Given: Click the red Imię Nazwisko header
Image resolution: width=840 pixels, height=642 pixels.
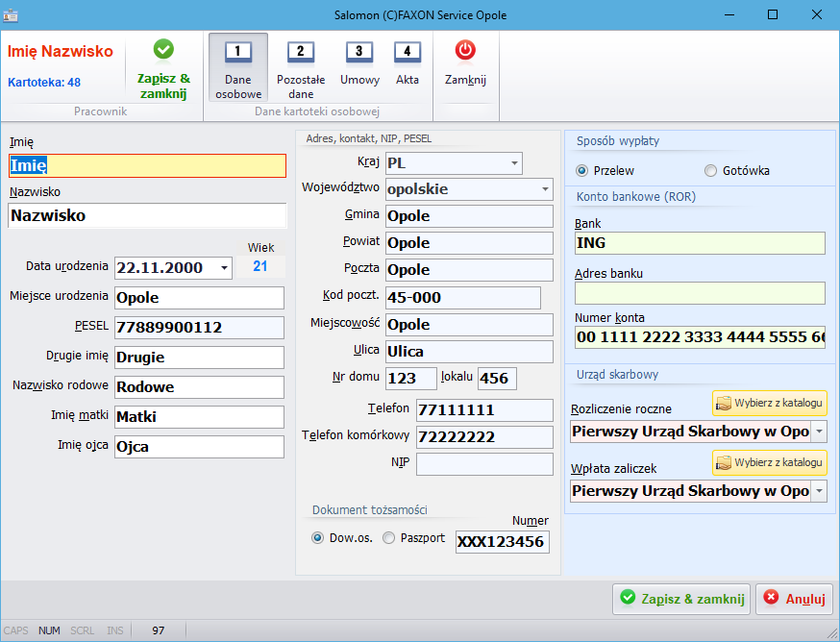Looking at the screenshot, I should tap(60, 52).
